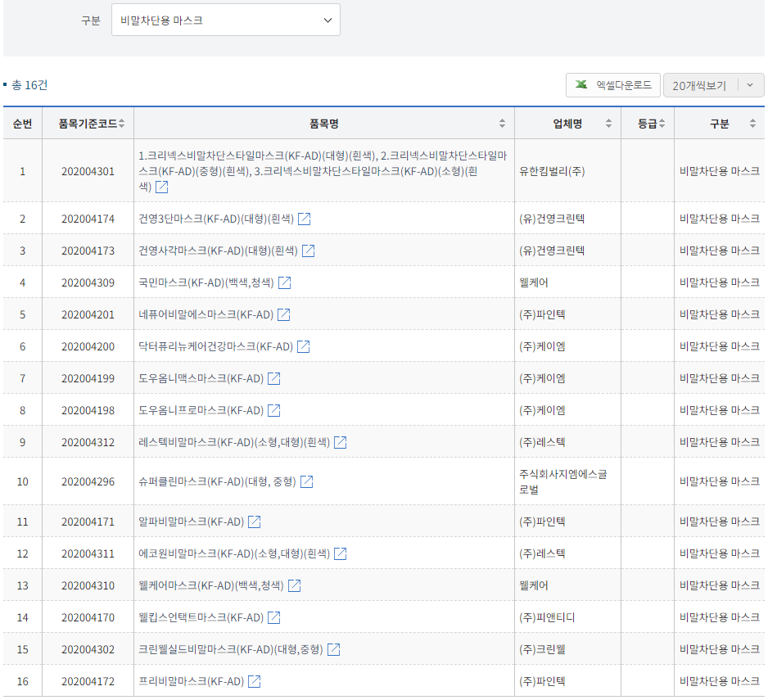Open external link icon for 건영사각마스크 row
This screenshot has height=700, width=768.
point(308,251)
